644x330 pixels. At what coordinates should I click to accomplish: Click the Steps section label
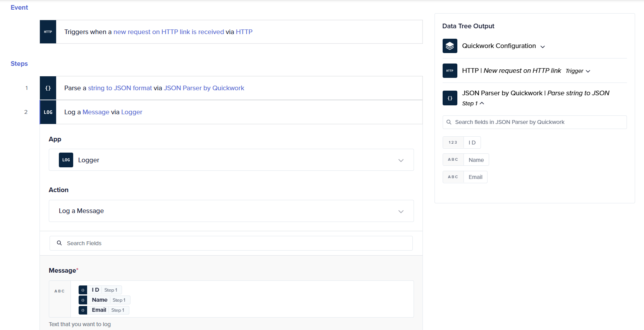pos(19,64)
